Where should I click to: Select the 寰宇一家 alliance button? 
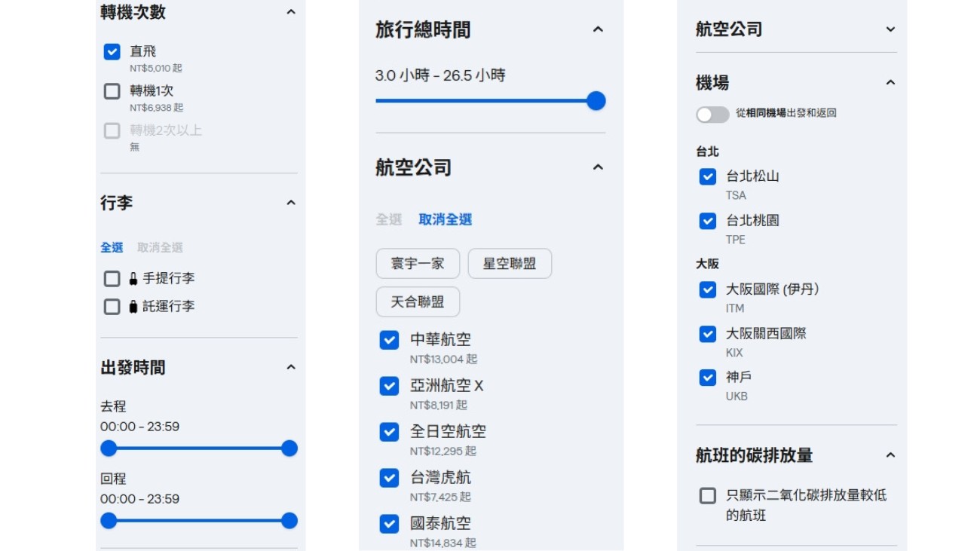(x=418, y=264)
